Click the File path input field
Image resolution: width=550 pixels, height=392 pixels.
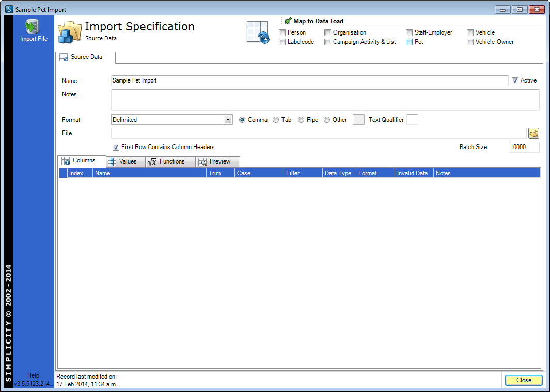[319, 133]
